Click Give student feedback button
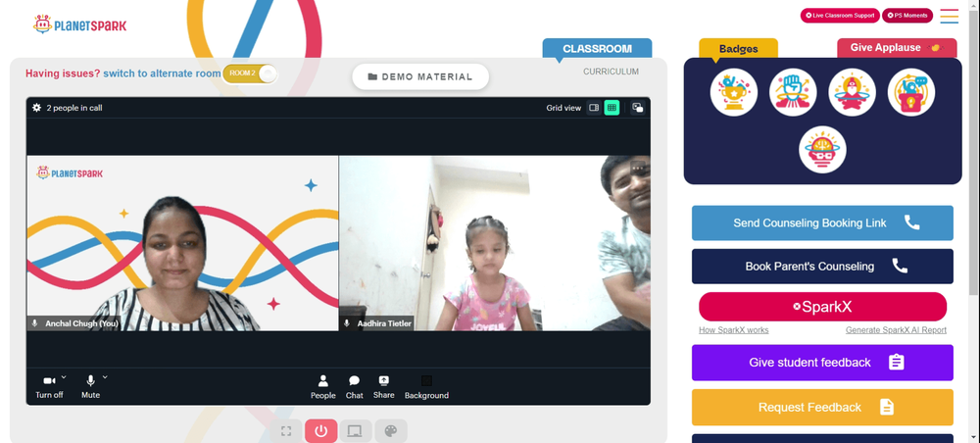980x443 pixels. pos(822,363)
